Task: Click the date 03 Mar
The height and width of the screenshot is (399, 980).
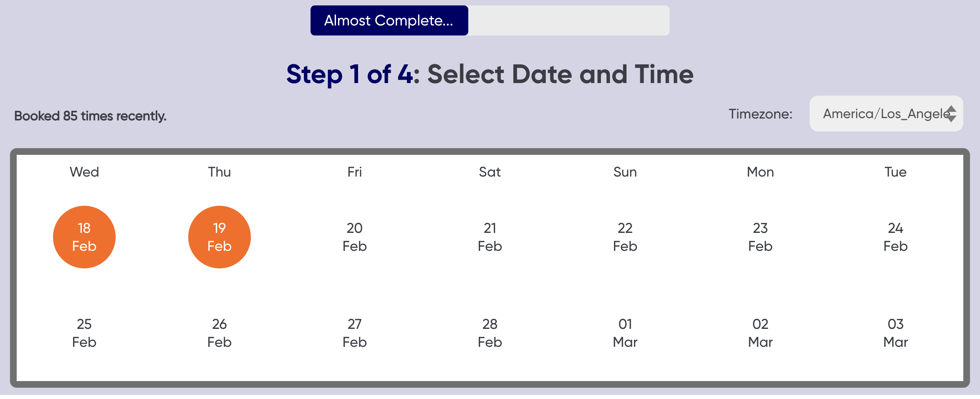Action: pyautogui.click(x=895, y=333)
